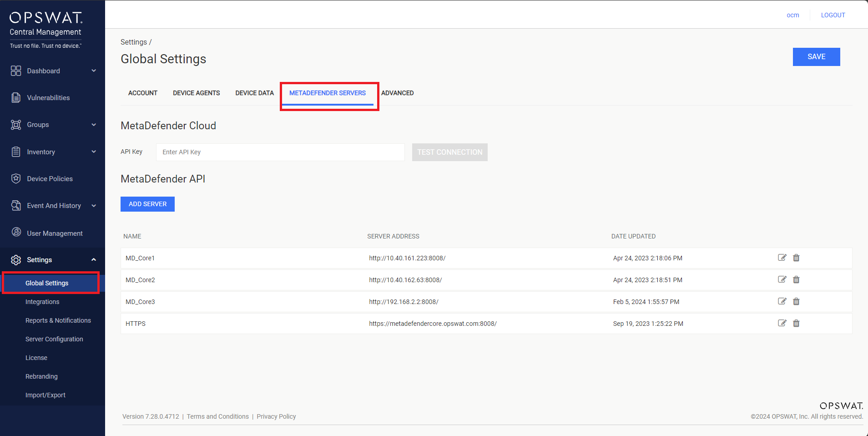Delete the HTTPS server entry

point(796,323)
